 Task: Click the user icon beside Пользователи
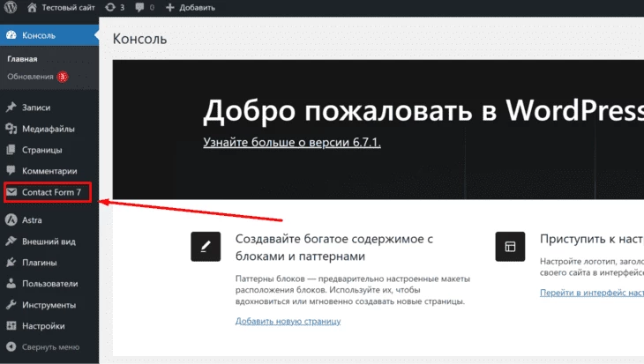11,284
